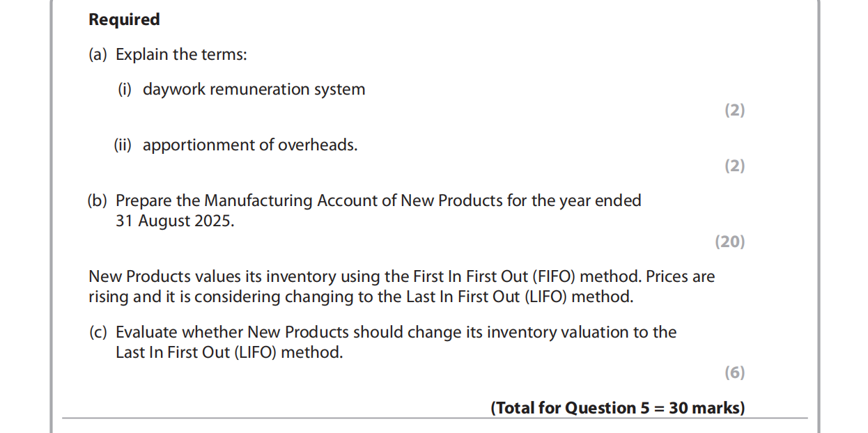
Task: Select the "Explain the terms:" text
Action: click(x=181, y=54)
